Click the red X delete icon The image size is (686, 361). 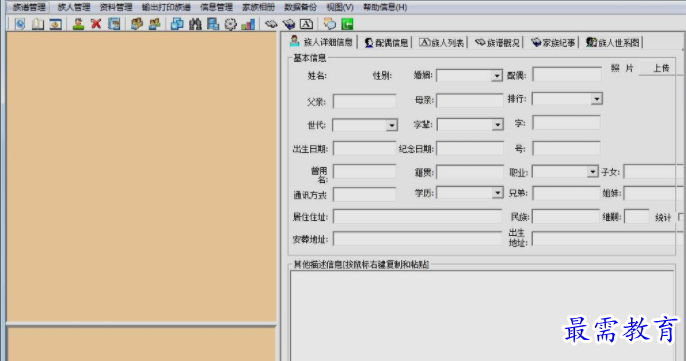[96, 24]
